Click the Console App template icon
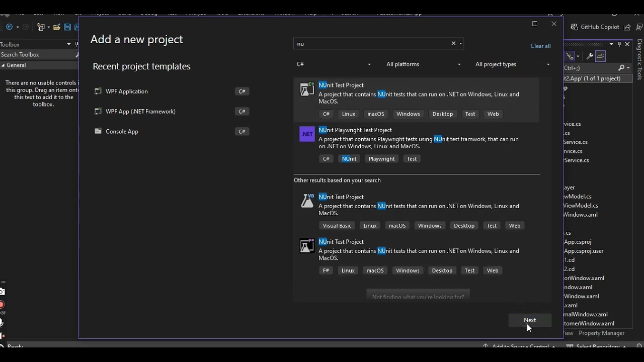Viewport: 644px width, 362px height. [98, 131]
